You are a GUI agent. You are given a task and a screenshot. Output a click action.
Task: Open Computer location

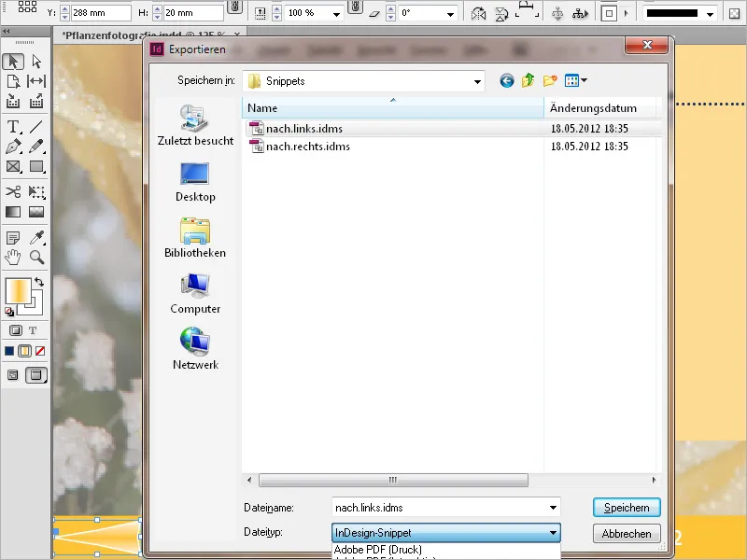tap(195, 294)
